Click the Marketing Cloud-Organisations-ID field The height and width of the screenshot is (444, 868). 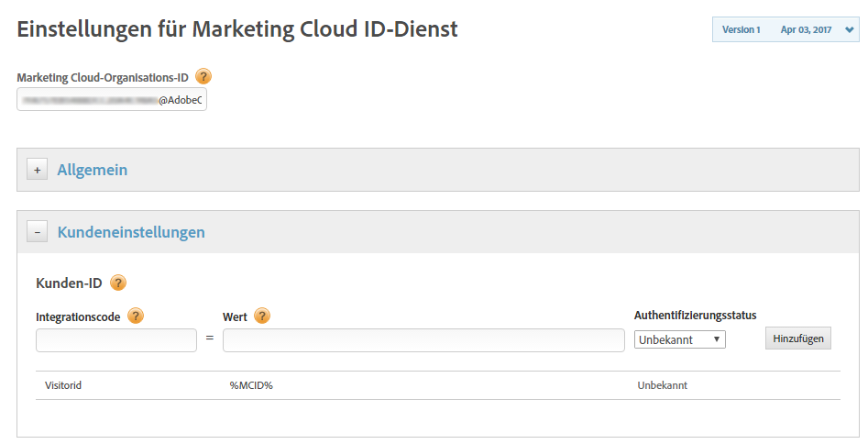tap(112, 100)
